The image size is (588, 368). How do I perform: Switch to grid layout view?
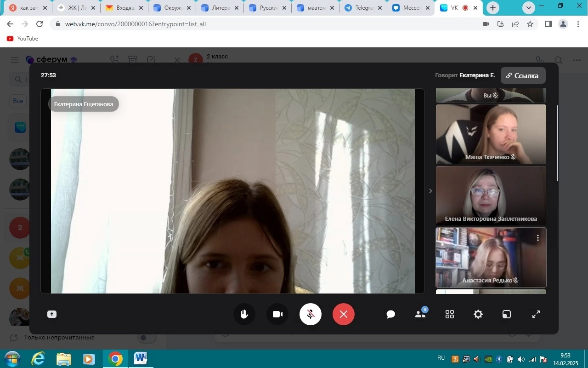coord(450,314)
